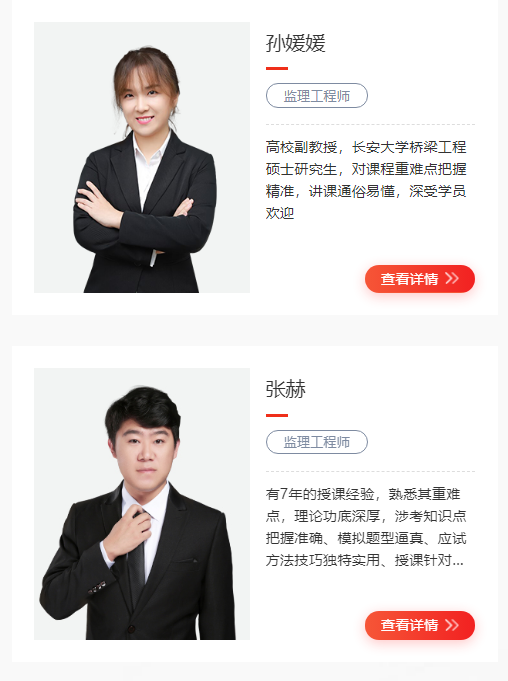Open 孙媛媛's 查看详情 details button

point(420,279)
